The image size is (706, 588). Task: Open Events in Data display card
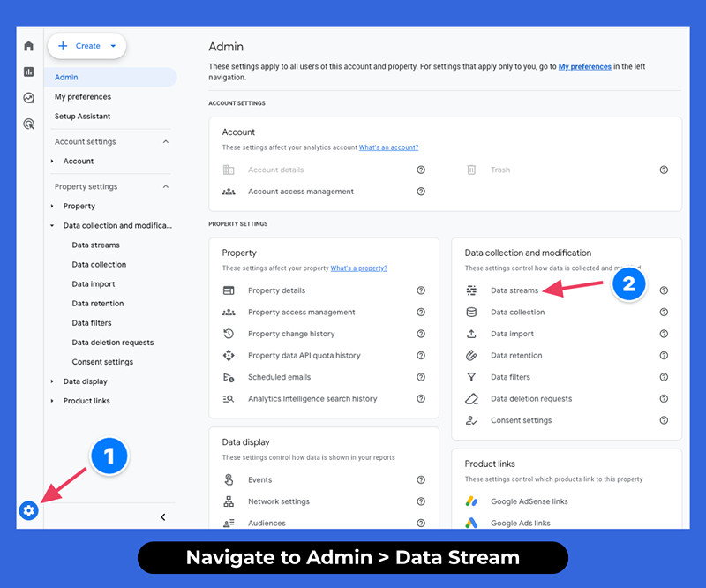[259, 480]
